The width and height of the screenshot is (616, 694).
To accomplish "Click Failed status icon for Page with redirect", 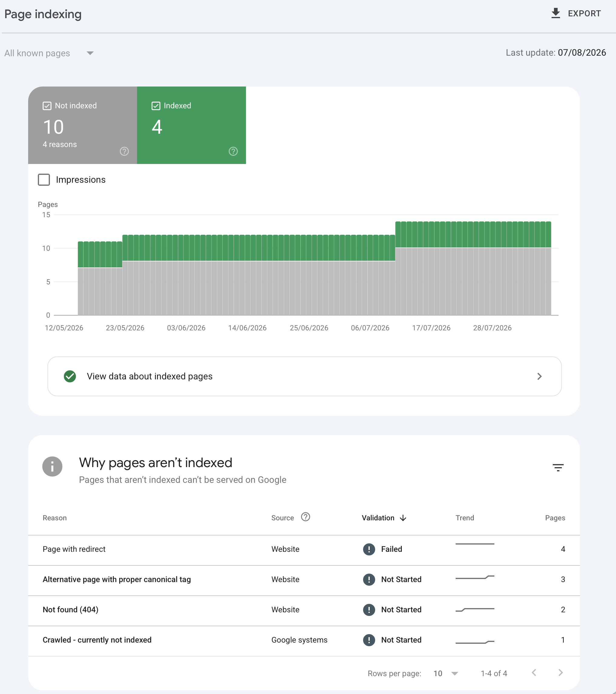I will pos(369,549).
